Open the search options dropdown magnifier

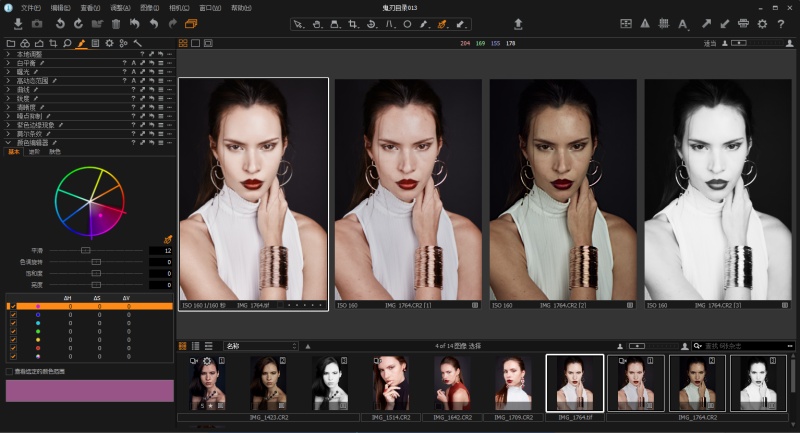click(697, 346)
